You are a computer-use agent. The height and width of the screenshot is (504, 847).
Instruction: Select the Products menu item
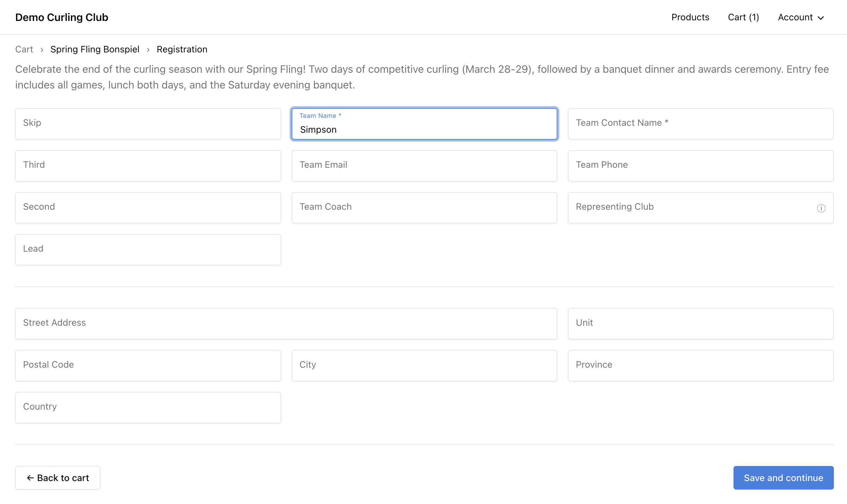point(690,17)
